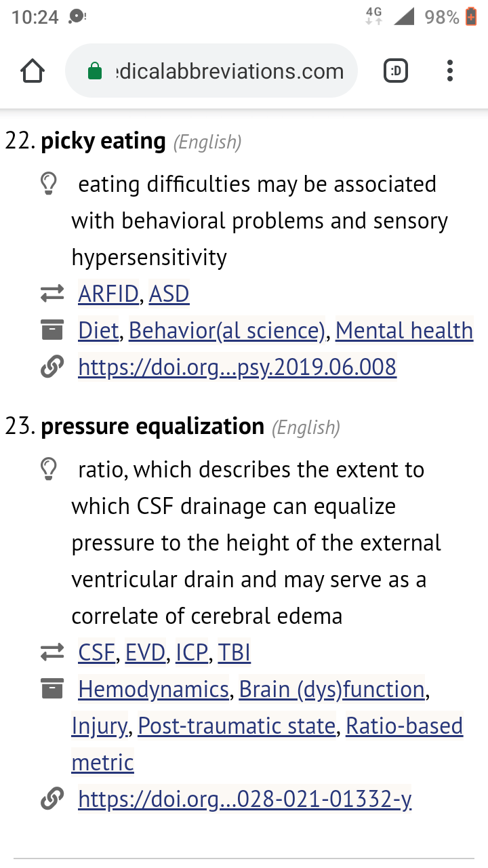
Task: Open the TBI abbreviation link
Action: 234,653
